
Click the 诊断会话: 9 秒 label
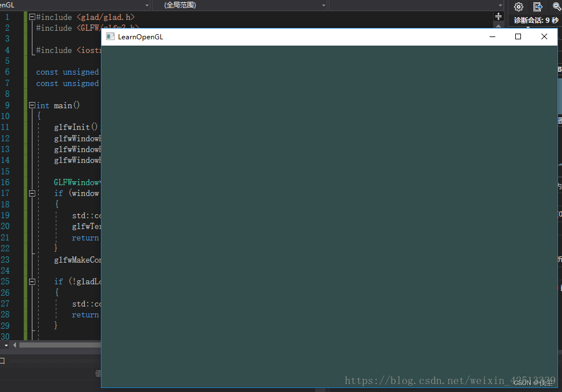point(536,21)
